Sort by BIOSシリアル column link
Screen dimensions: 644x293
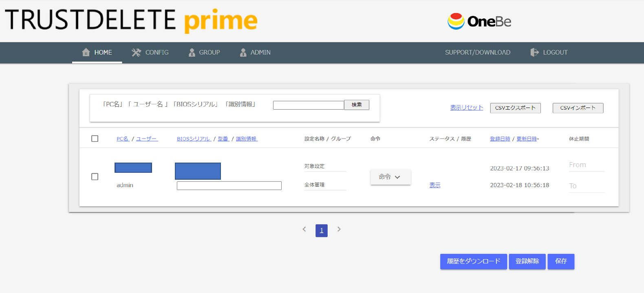(194, 139)
